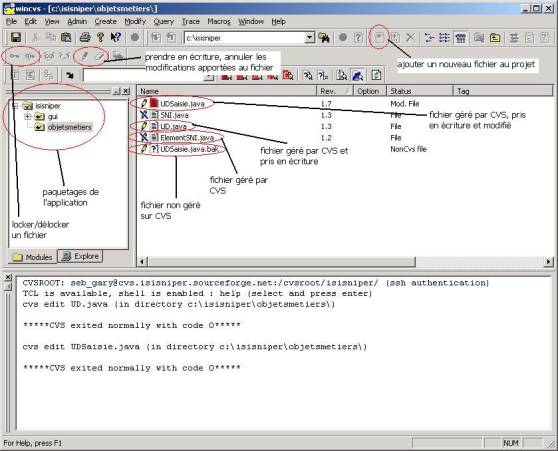Sort by the Rev. column header
Image resolution: width=558 pixels, height=451 pixels.
[335, 91]
